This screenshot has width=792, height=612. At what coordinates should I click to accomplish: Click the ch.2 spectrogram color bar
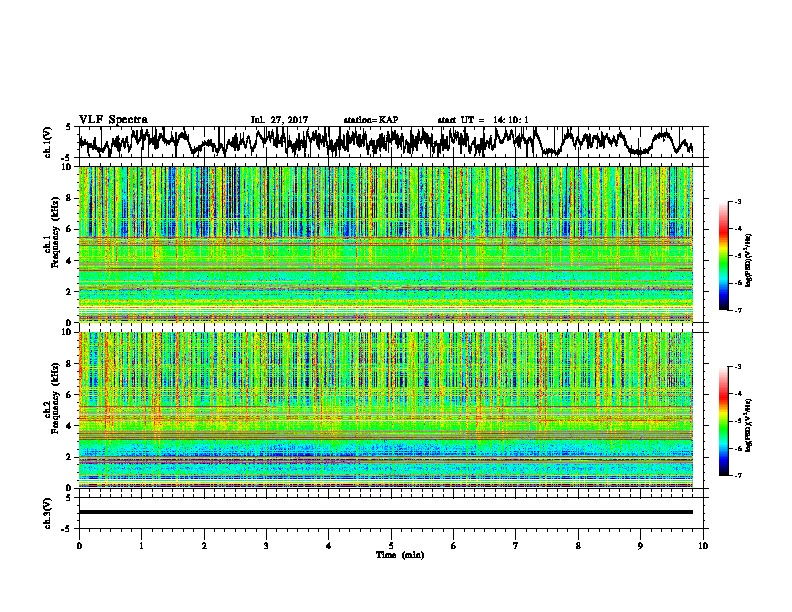tap(723, 421)
